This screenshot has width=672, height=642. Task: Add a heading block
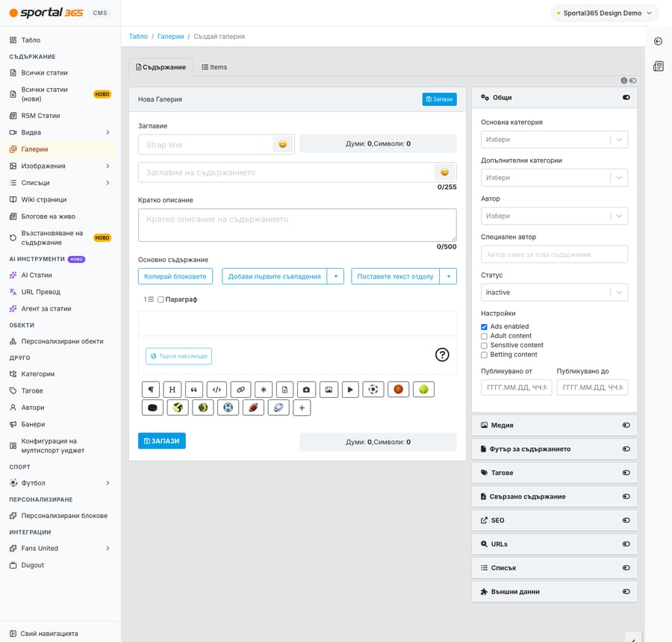pyautogui.click(x=172, y=390)
